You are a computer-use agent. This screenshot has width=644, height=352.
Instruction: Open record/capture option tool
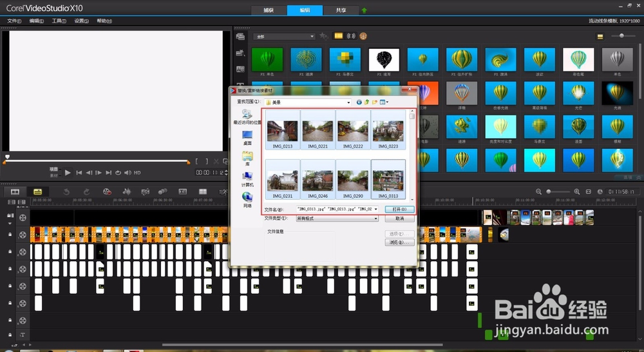[x=107, y=191]
